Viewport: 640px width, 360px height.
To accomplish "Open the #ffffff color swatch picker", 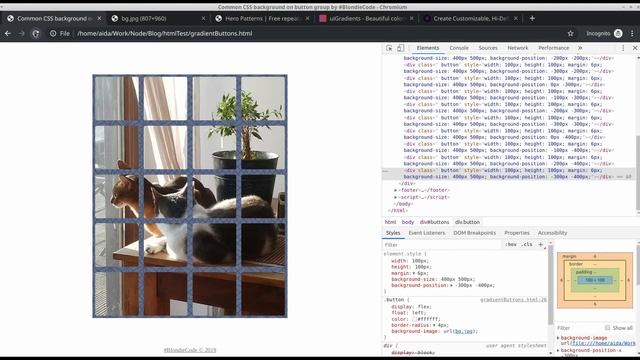I will pyautogui.click(x=414, y=319).
